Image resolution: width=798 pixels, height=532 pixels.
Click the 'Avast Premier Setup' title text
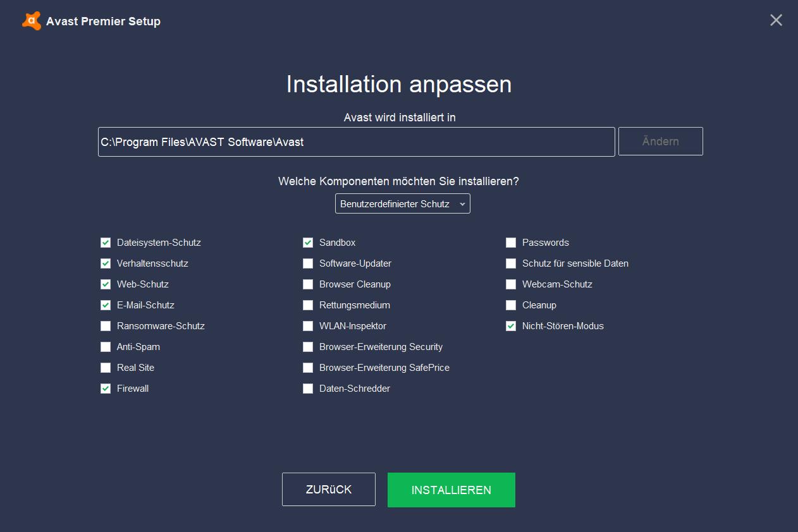103,21
